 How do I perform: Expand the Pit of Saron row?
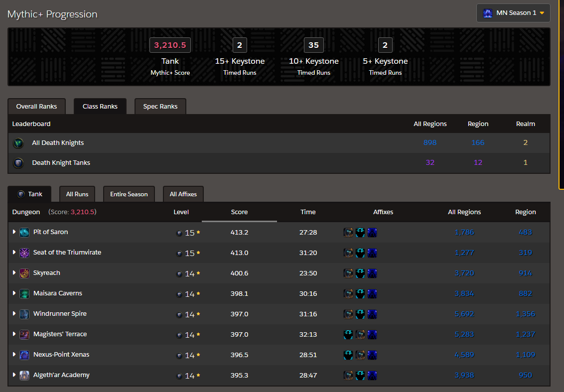click(x=14, y=232)
